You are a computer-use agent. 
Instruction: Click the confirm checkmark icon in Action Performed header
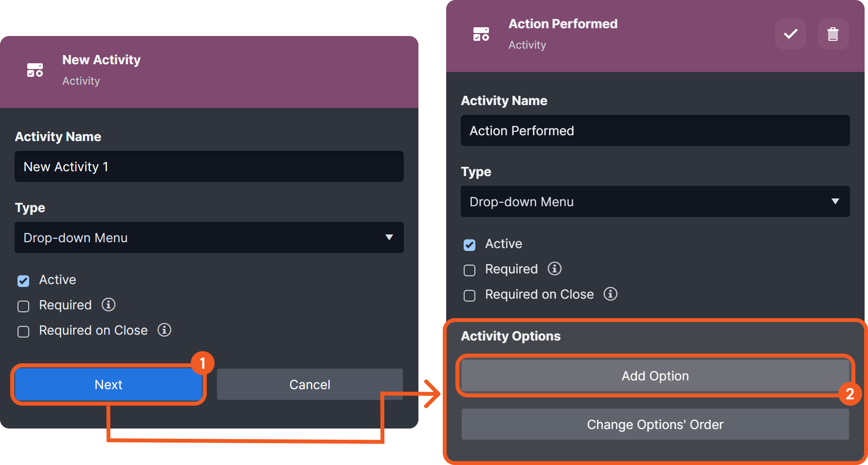[x=791, y=34]
